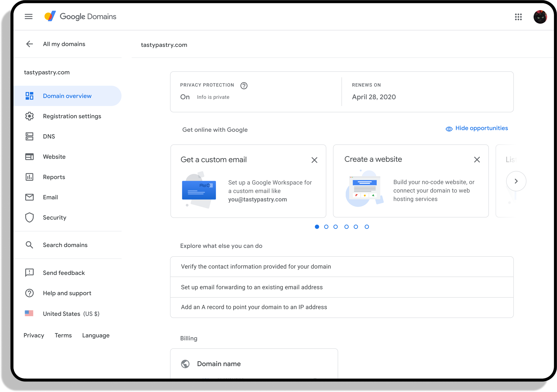Screen dimensions: 557x392
Task: Go back using the arrow icon
Action: point(29,44)
